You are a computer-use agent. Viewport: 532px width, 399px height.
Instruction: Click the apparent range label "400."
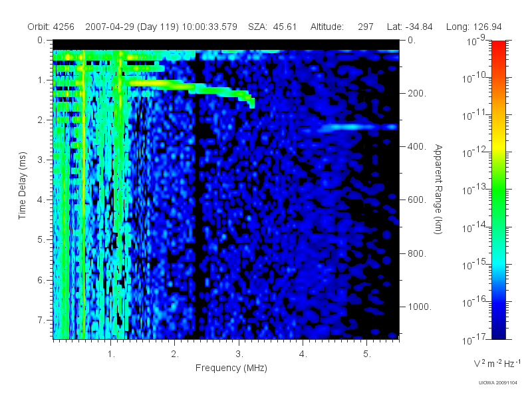coord(417,146)
